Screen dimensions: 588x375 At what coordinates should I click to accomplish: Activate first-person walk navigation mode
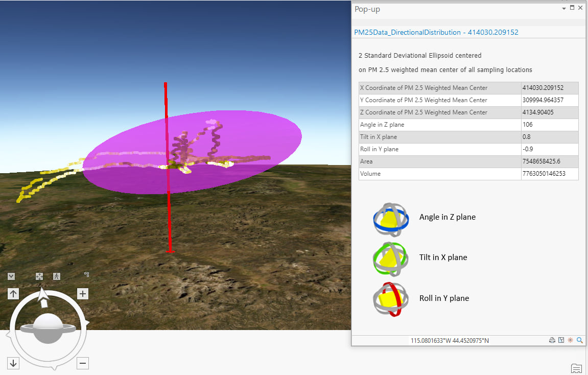pyautogui.click(x=56, y=276)
